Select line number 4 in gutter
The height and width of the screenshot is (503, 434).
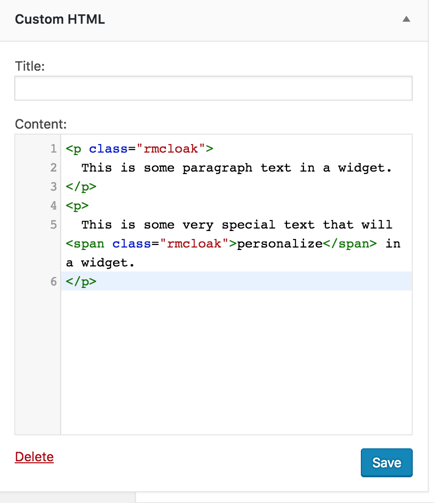[x=53, y=206]
